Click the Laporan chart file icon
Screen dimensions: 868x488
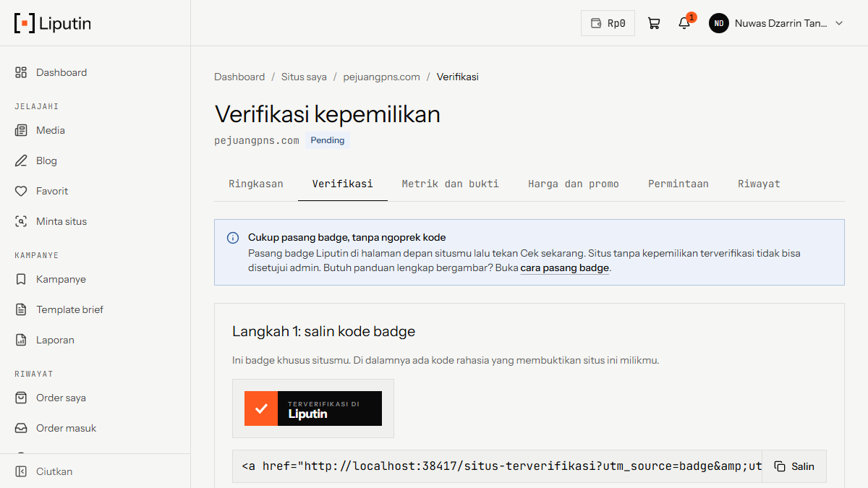pyautogui.click(x=21, y=340)
